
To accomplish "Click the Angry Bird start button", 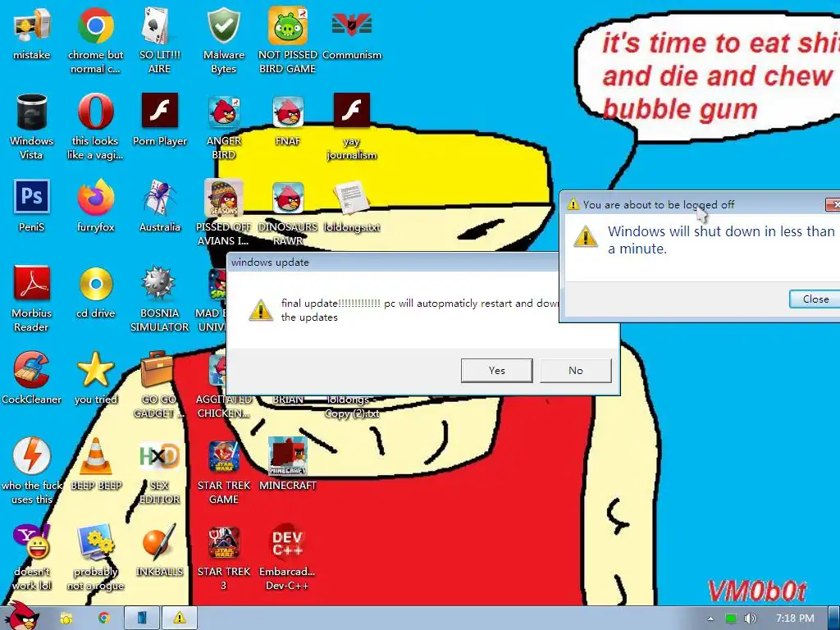I will pos(22,616).
